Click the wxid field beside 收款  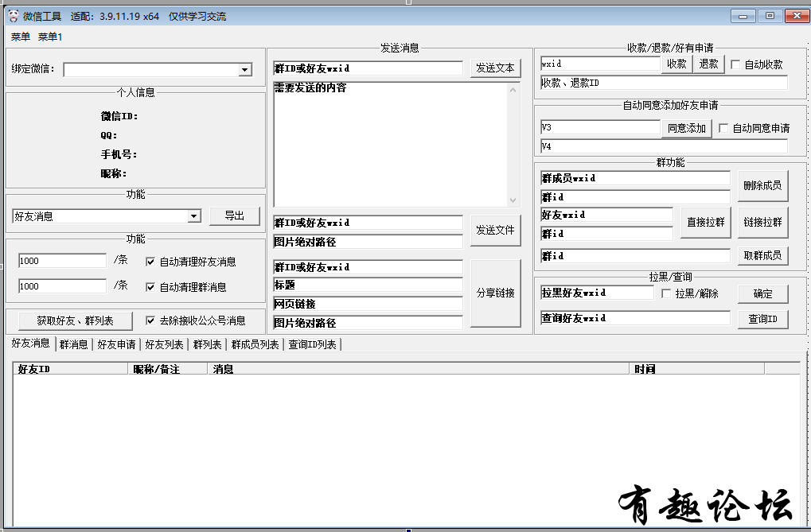click(x=600, y=64)
